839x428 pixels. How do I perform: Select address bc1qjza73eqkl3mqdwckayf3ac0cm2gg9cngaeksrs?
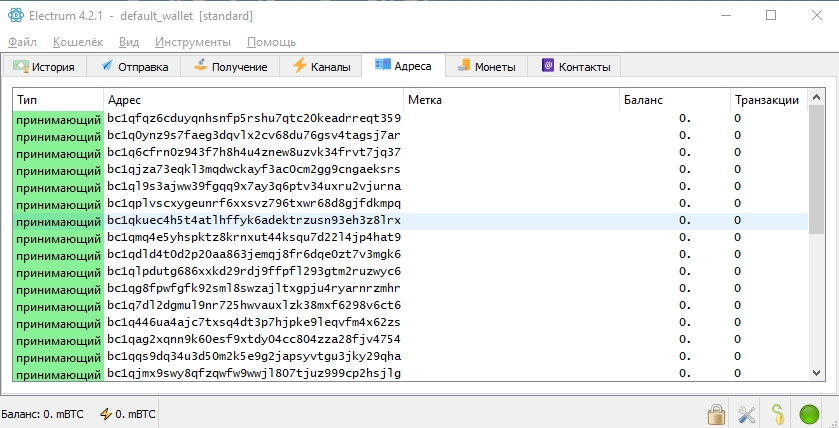coord(254,170)
